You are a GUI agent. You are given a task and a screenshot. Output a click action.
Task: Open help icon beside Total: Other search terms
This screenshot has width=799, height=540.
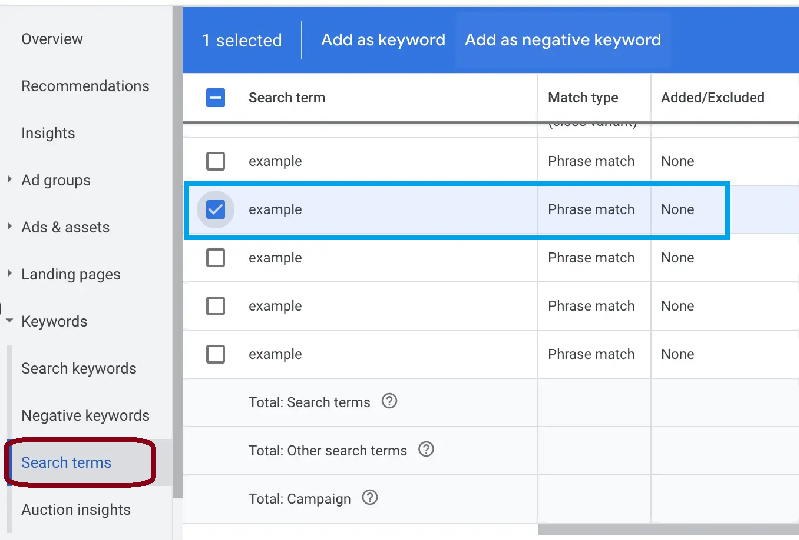pyautogui.click(x=426, y=449)
